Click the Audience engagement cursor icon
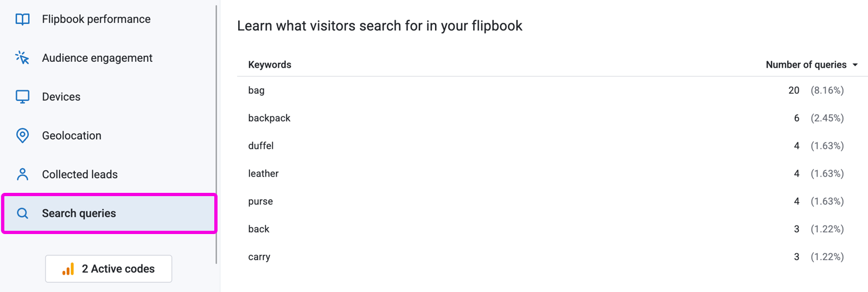868x292 pixels. (22, 58)
